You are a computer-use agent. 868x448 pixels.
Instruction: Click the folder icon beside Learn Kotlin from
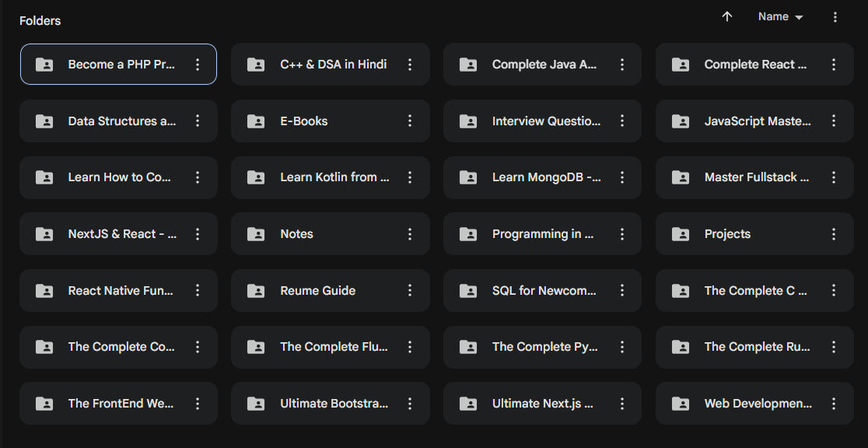[256, 177]
